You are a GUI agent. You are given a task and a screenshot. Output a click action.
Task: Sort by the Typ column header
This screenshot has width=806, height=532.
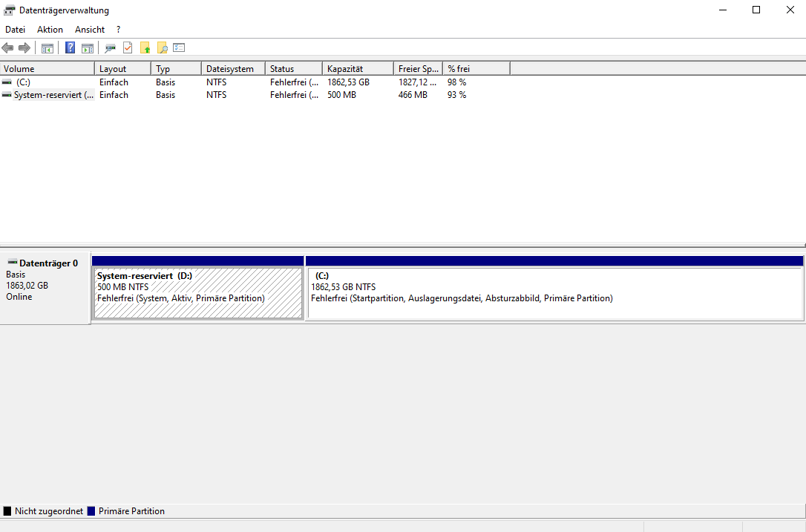[x=177, y=69]
